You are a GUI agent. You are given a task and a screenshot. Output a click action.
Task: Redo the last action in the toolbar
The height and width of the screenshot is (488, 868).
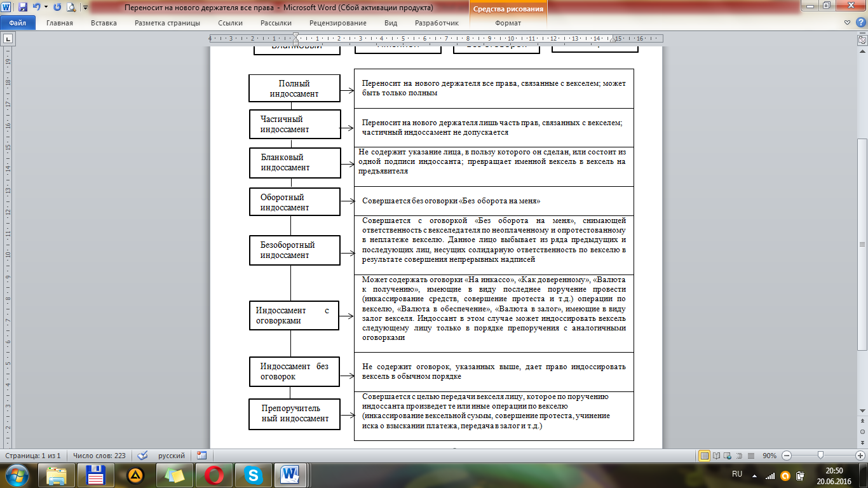pyautogui.click(x=57, y=8)
